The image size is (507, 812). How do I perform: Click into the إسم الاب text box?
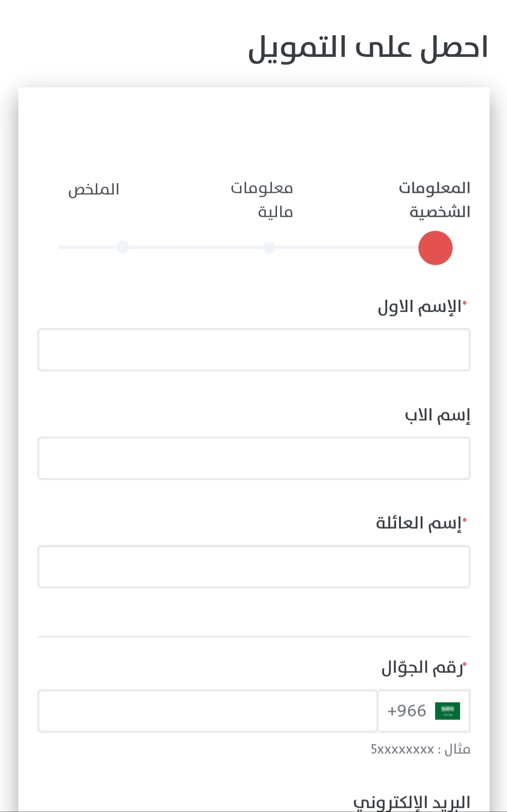click(253, 458)
